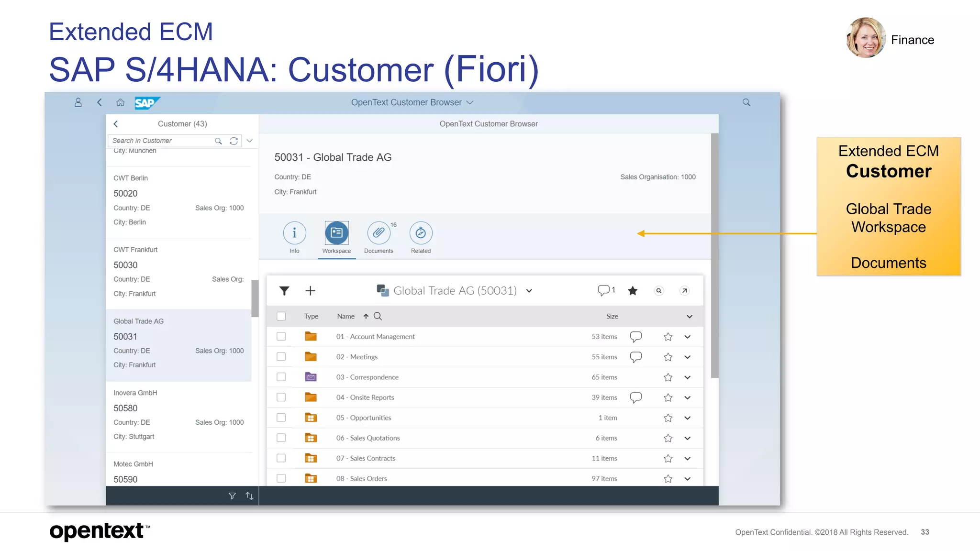This screenshot has height=551, width=980.
Task: Click the SAP logo
Action: click(147, 103)
